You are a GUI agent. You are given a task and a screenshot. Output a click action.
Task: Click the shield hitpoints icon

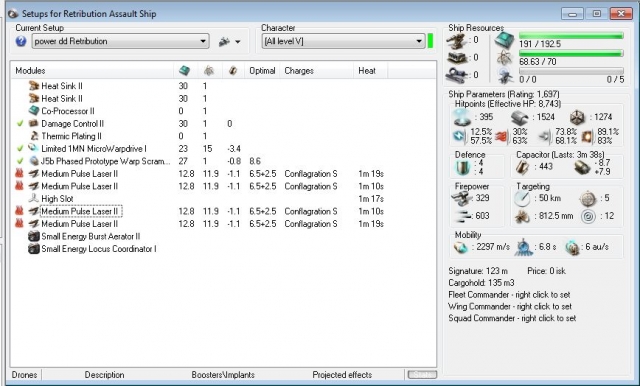click(462, 118)
